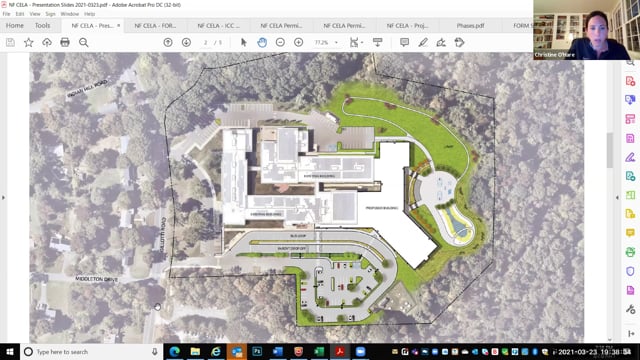Screen dimensions: 640x360
Task: Close the NF CELA - Pres... tab
Action: [119, 25]
